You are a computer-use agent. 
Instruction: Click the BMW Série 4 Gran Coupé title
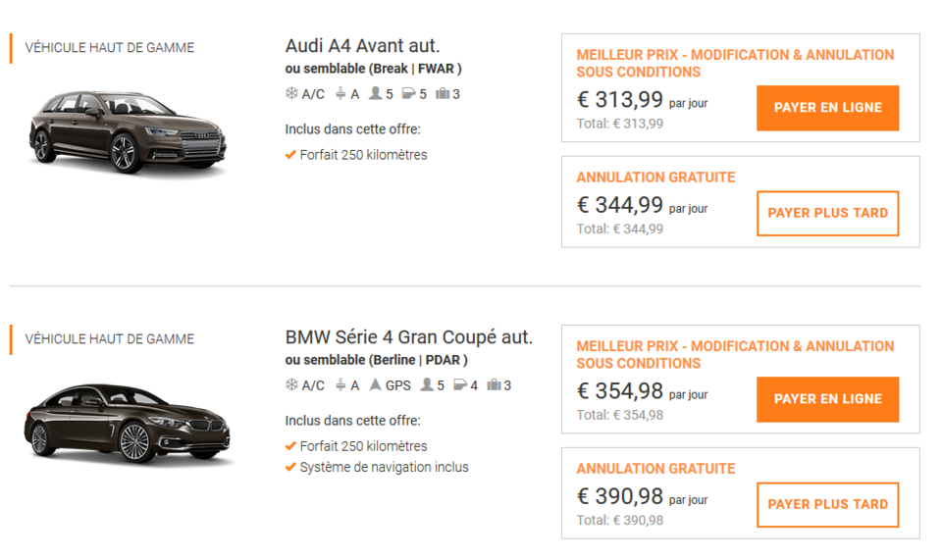[408, 337]
